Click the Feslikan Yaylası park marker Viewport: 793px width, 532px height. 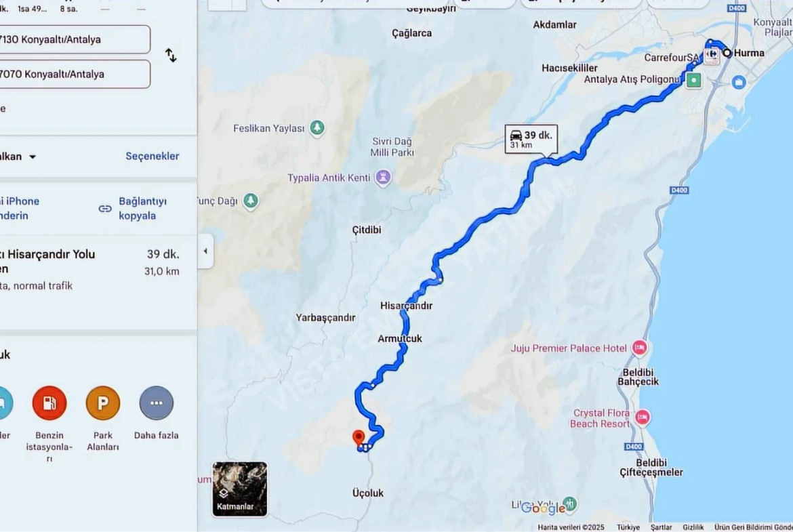coord(318,128)
